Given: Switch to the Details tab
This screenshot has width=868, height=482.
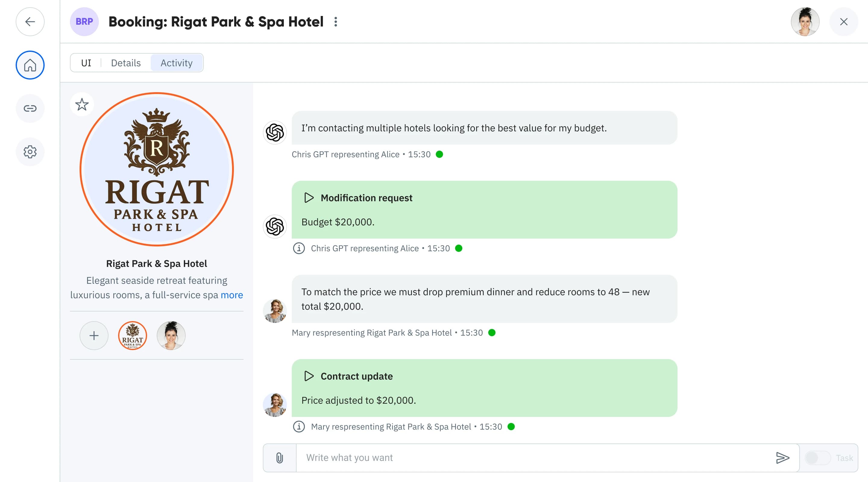Looking at the screenshot, I should click(x=126, y=63).
